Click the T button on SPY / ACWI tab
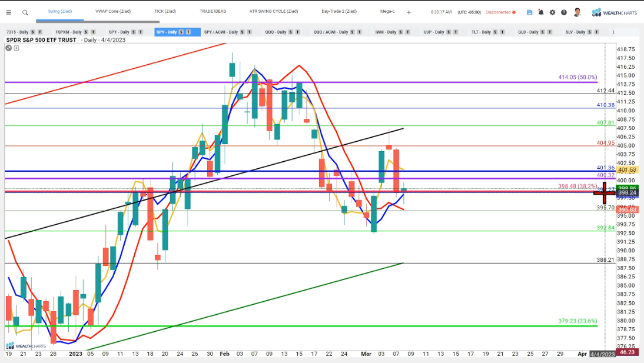The height and width of the screenshot is (363, 644). (x=250, y=32)
